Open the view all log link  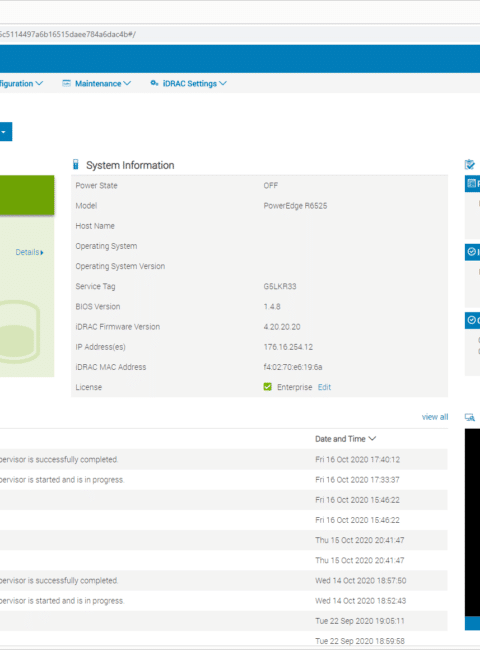pyautogui.click(x=435, y=417)
